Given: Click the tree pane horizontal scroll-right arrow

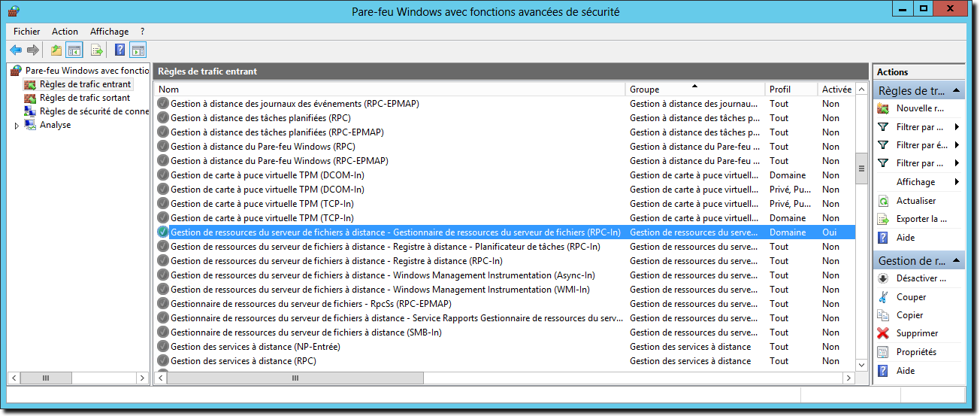Looking at the screenshot, I should 142,378.
